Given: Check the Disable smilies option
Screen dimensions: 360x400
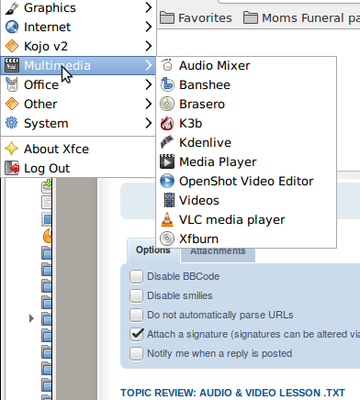Looking at the screenshot, I should (136, 296).
